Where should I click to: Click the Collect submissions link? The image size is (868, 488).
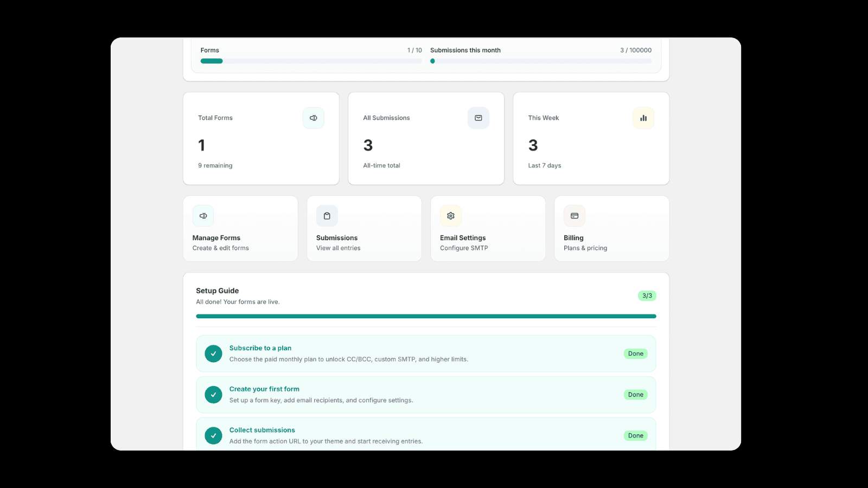(262, 430)
